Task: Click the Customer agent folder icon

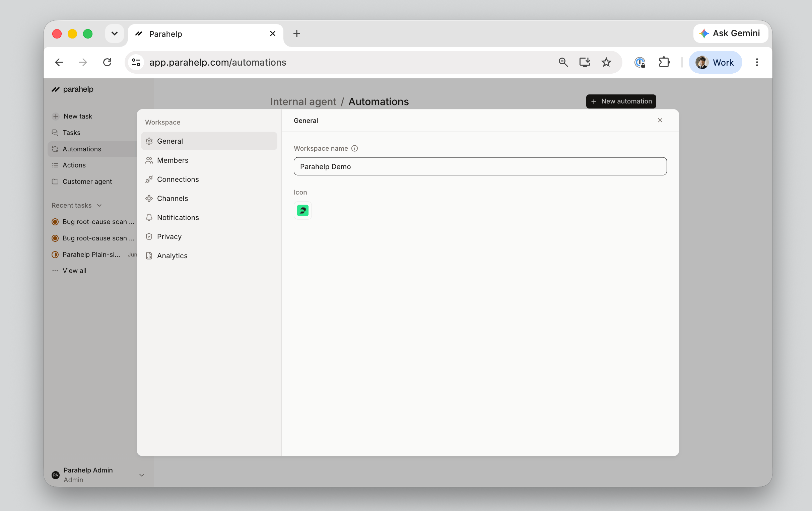Action: pyautogui.click(x=55, y=181)
